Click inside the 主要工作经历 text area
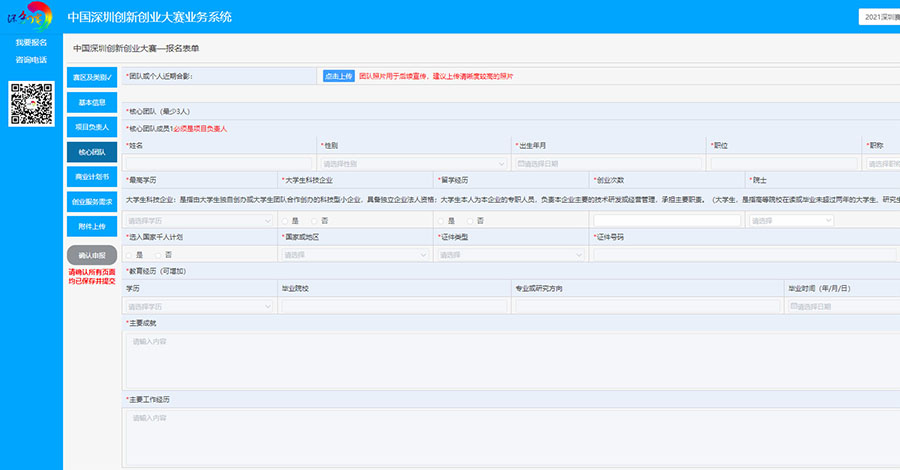 tap(513, 438)
